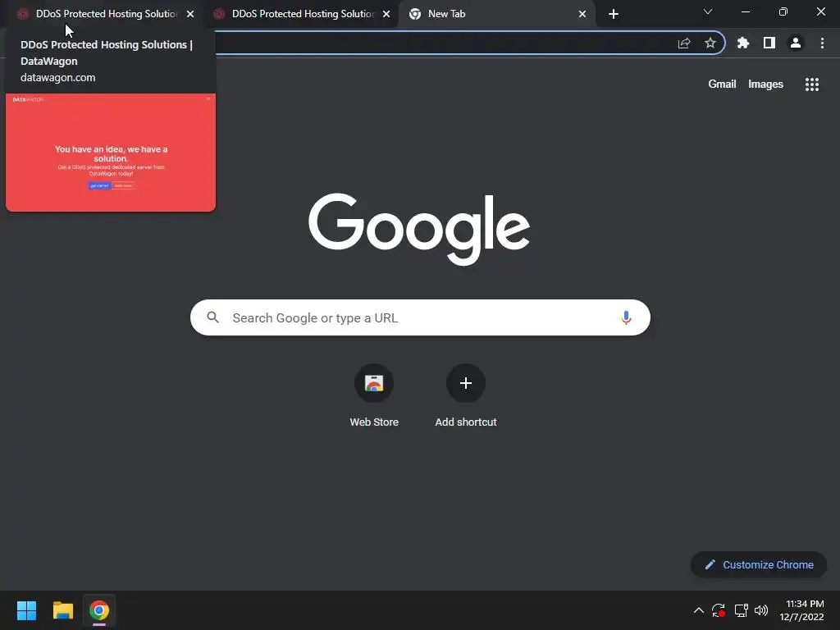Viewport: 840px width, 630px height.
Task: Click the DataWagon tab preview thumbnail
Action: 111,153
